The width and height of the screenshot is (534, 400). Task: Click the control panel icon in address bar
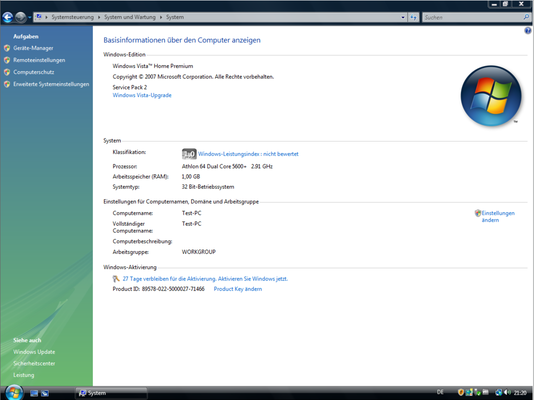(39, 17)
